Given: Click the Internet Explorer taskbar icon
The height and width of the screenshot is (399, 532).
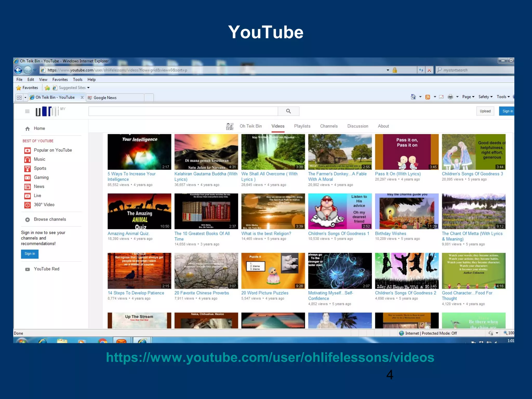Looking at the screenshot, I should click(x=42, y=341).
